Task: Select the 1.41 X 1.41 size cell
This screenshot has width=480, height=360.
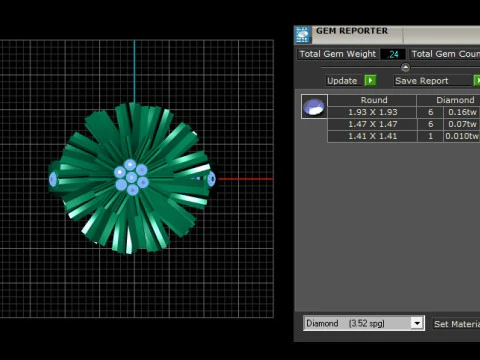Action: tap(372, 136)
